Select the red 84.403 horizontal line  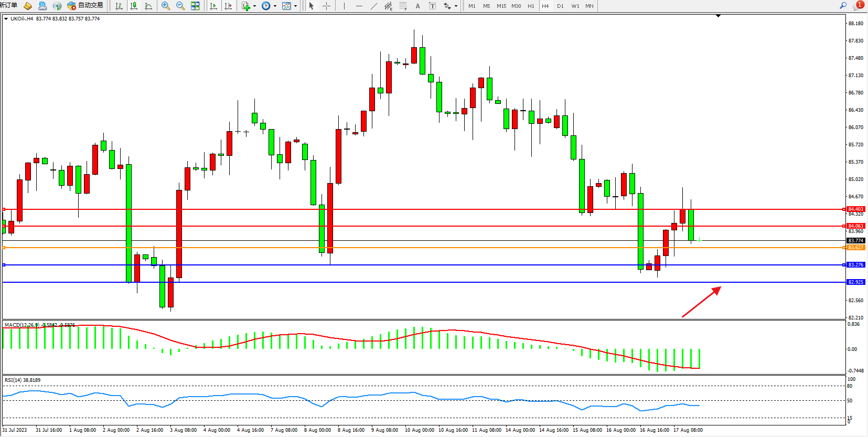click(x=420, y=209)
